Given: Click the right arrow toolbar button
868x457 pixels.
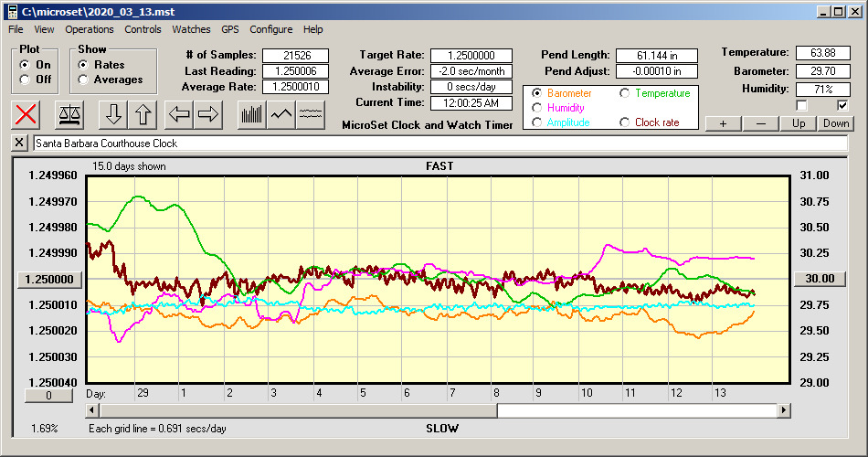Looking at the screenshot, I should (x=209, y=114).
